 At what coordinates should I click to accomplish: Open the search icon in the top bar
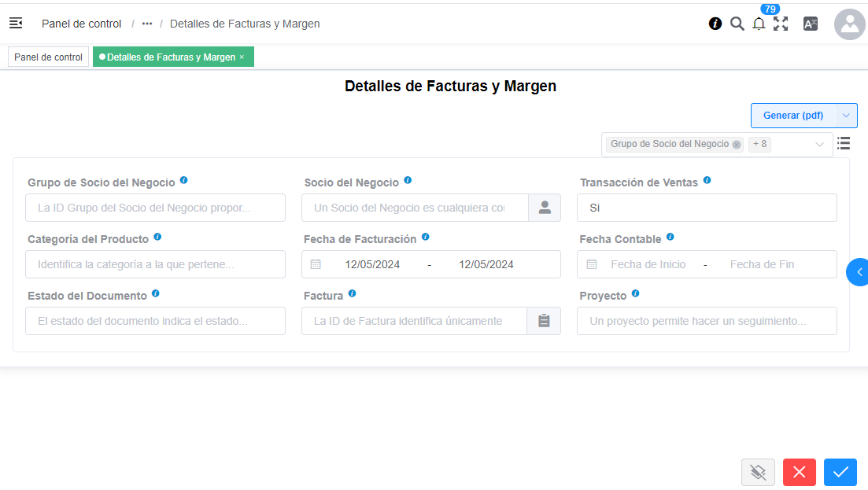click(737, 24)
